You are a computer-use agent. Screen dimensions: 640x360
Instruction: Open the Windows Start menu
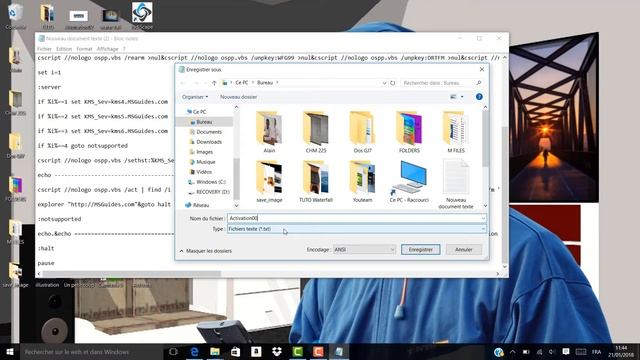pos(10,352)
